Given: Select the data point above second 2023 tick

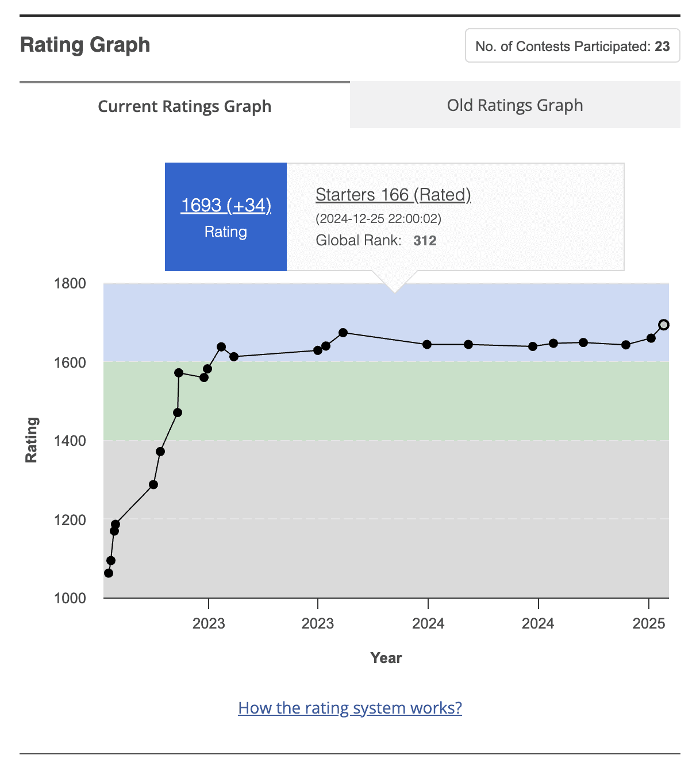Looking at the screenshot, I should coord(318,350).
